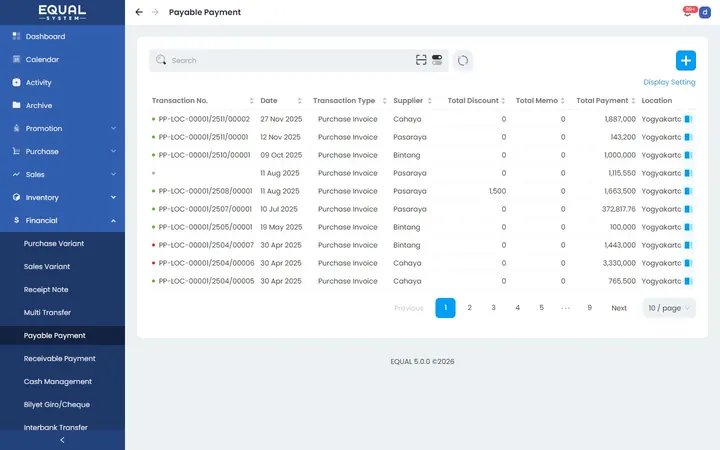Open Dashboard icon in sidebar
This screenshot has width=720, height=450.
point(17,36)
